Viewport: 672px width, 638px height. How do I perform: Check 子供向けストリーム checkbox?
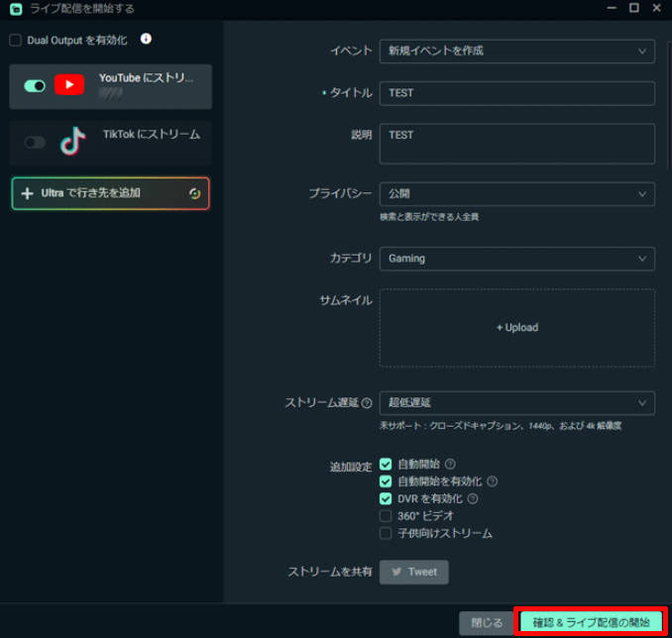coord(386,533)
